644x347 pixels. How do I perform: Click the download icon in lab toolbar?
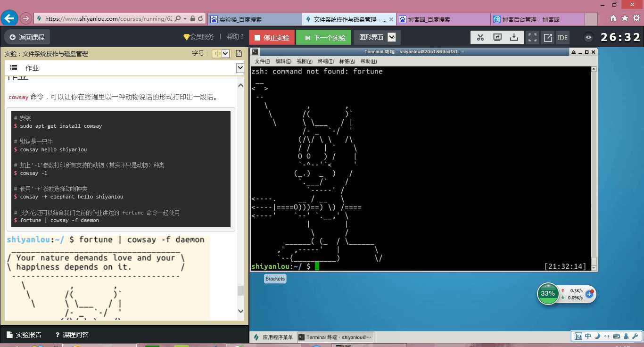pos(514,38)
